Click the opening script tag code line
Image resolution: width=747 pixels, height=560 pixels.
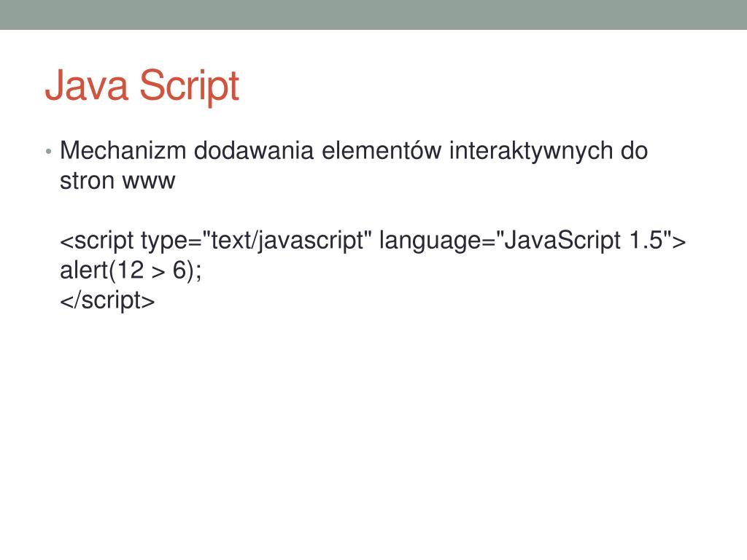point(373,241)
